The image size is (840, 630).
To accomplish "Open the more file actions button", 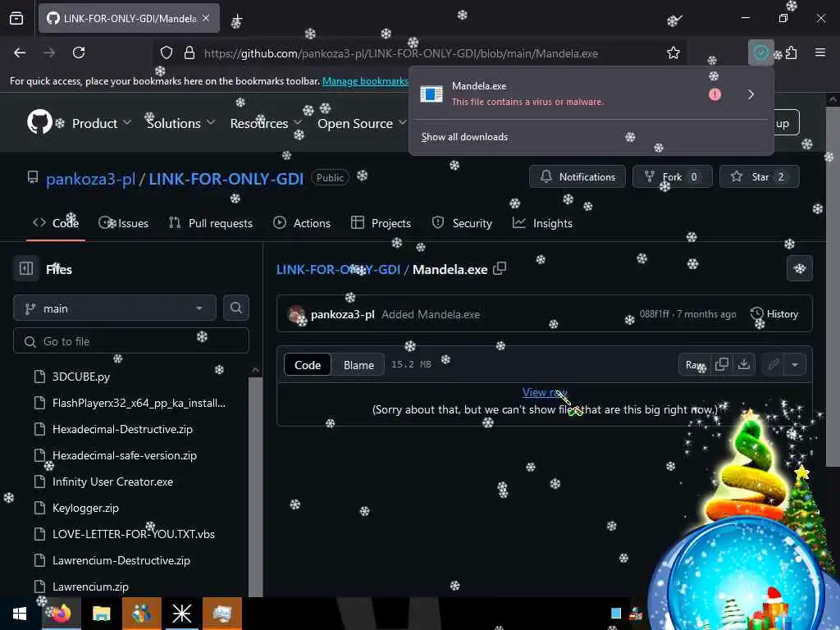I will click(x=799, y=268).
